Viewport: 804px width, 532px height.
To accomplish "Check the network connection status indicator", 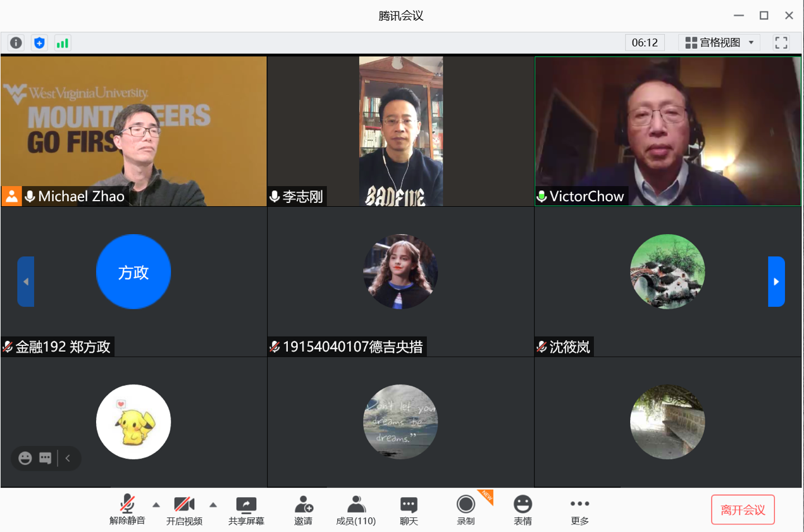I will pos(63,42).
